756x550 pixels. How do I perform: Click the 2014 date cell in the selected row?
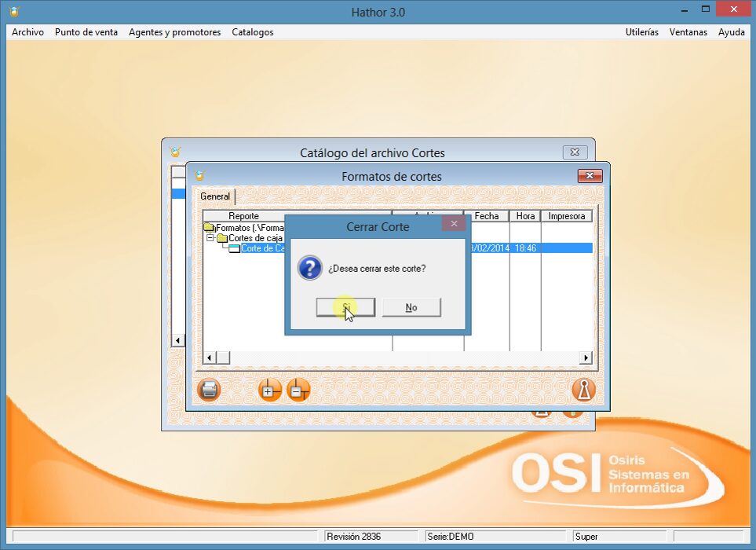[490, 248]
